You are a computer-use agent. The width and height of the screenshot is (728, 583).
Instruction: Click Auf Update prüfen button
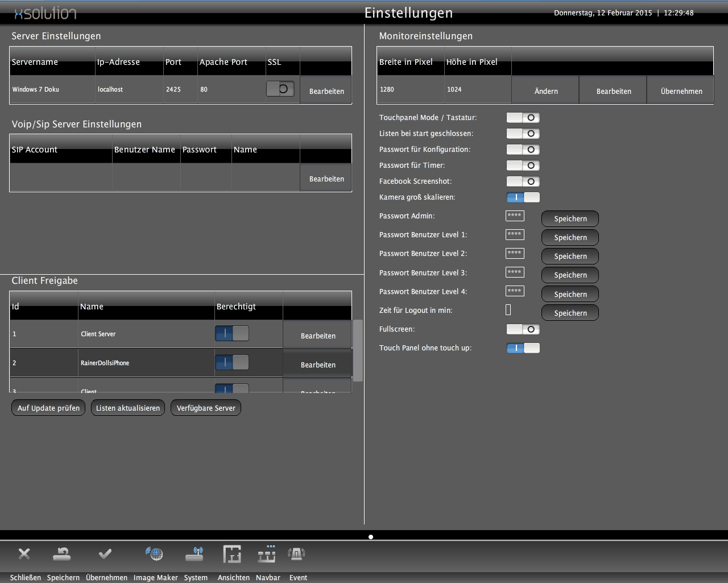(x=48, y=408)
